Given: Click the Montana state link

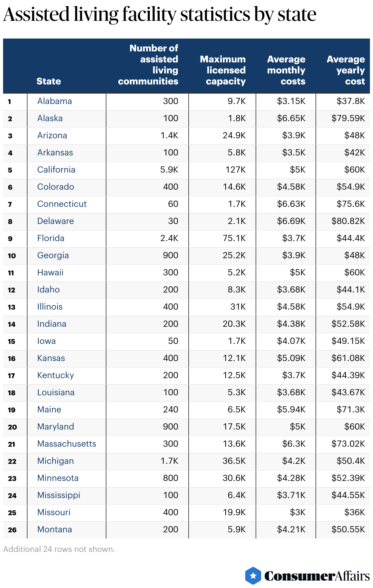Looking at the screenshot, I should (x=54, y=530).
